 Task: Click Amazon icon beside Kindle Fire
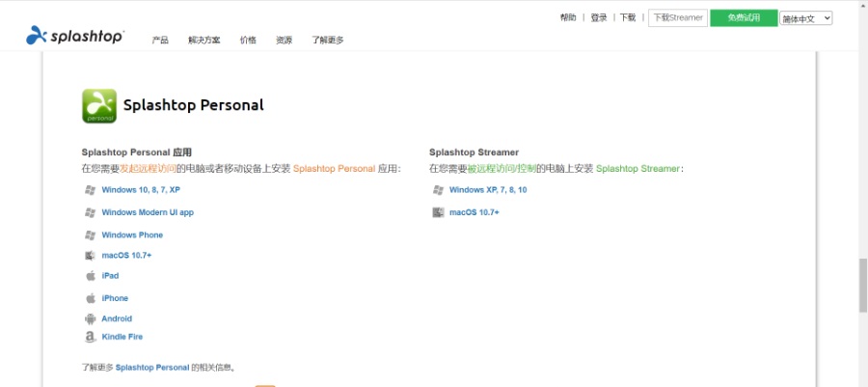pyautogui.click(x=91, y=337)
